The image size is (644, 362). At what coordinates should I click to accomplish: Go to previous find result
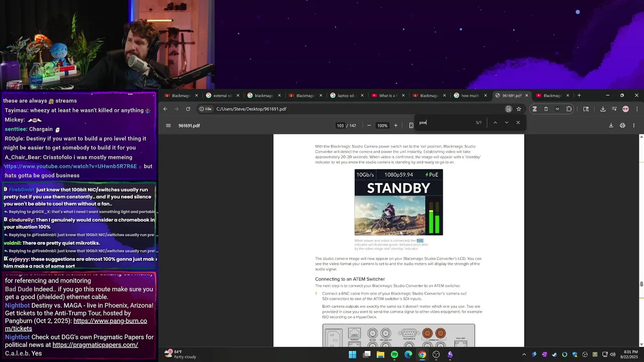tap(495, 123)
